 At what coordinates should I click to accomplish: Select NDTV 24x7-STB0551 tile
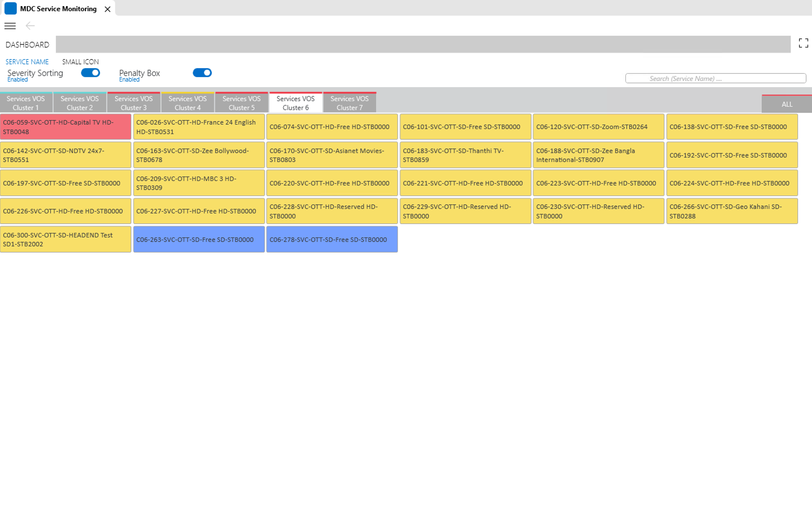[x=65, y=155]
